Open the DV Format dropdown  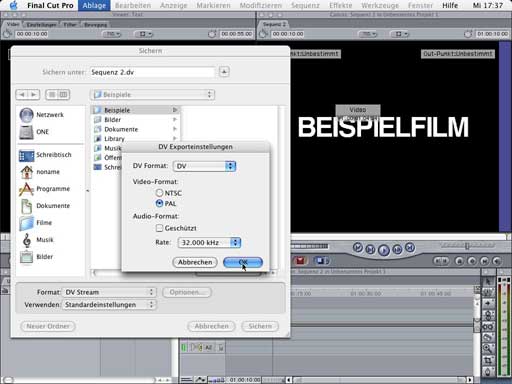(204, 166)
